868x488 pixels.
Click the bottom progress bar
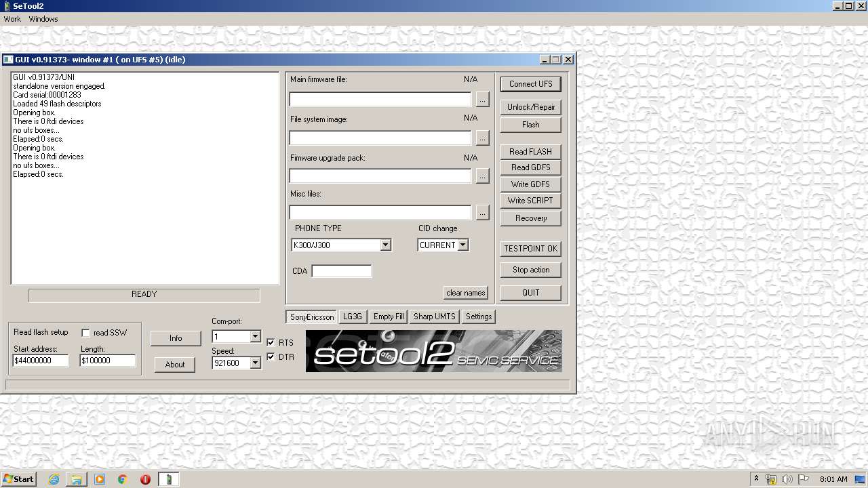point(288,385)
